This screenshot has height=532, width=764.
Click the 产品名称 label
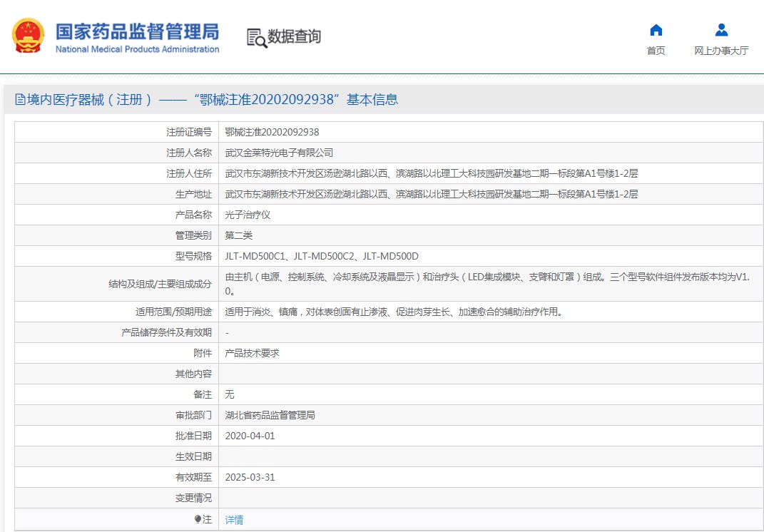pos(193,215)
